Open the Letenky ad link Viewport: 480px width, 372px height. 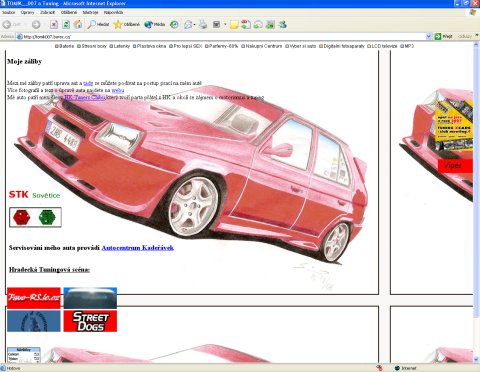tap(120, 46)
